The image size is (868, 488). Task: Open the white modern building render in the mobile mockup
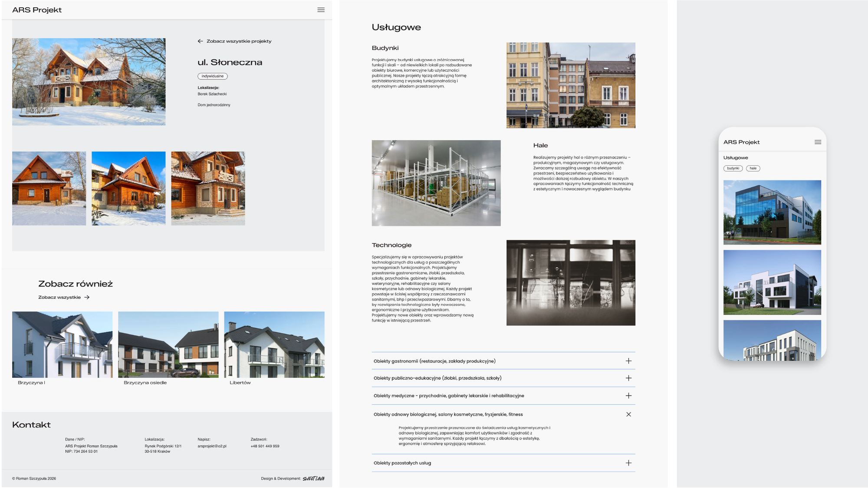(772, 282)
